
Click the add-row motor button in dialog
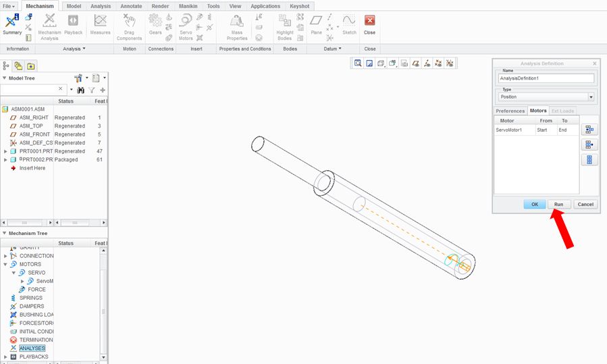tap(589, 130)
